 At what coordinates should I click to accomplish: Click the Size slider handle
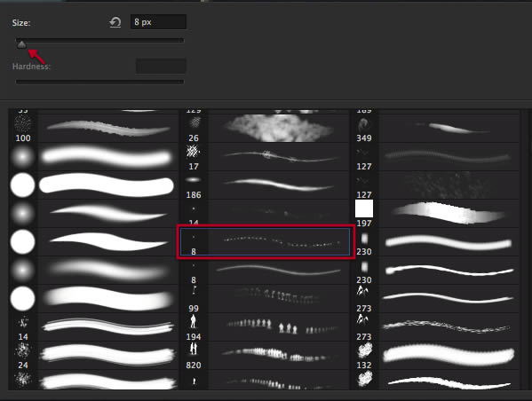tap(21, 44)
